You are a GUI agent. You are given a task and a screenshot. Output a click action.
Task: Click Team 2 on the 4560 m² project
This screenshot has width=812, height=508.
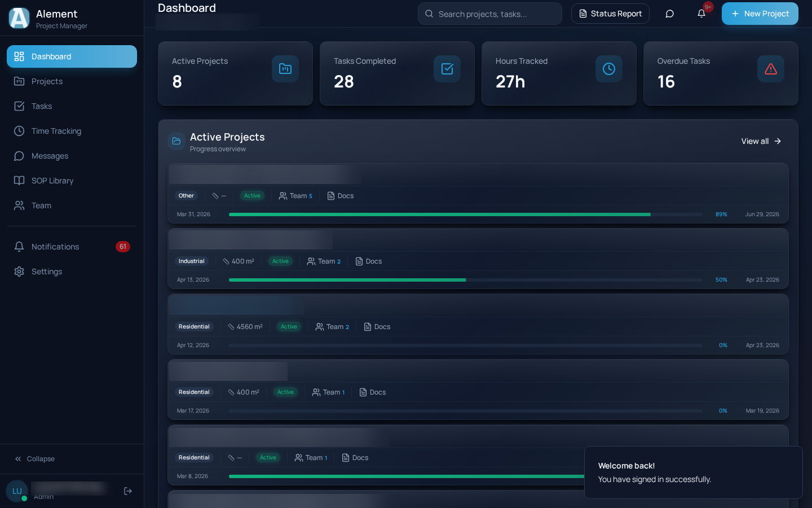point(332,327)
